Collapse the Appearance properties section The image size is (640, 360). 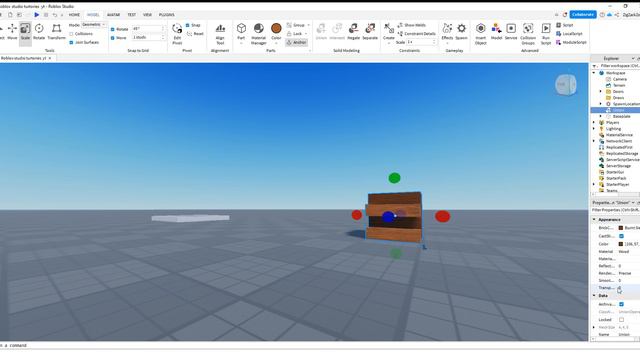click(594, 220)
